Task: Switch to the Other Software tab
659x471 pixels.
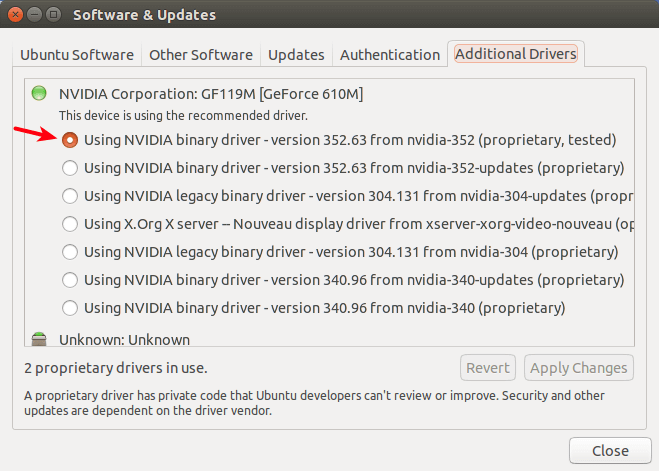Action: 201,55
